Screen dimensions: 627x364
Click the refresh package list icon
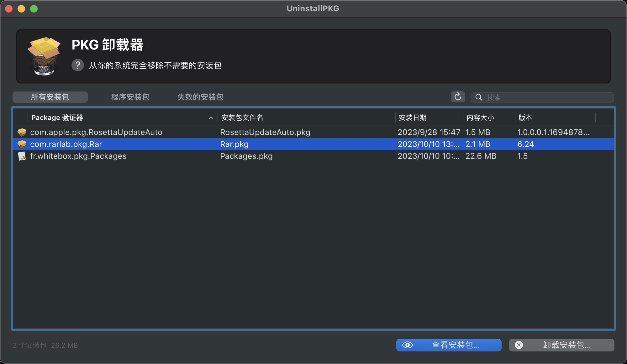click(458, 97)
